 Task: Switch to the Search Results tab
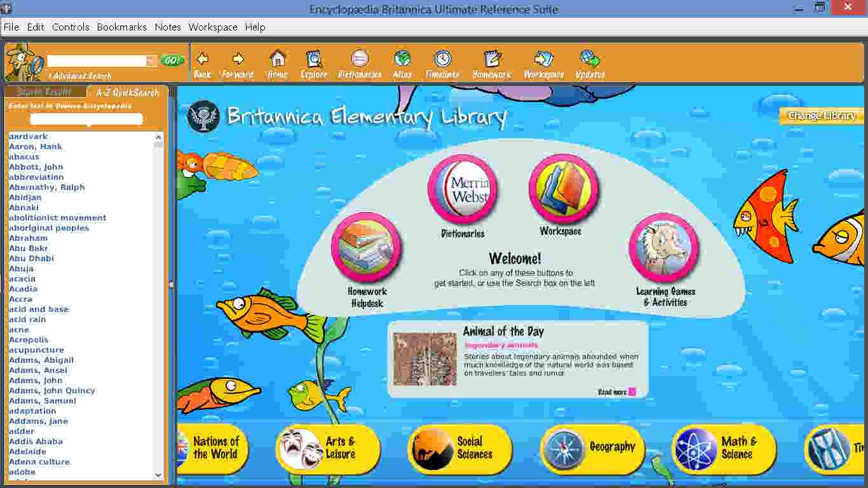(x=44, y=92)
